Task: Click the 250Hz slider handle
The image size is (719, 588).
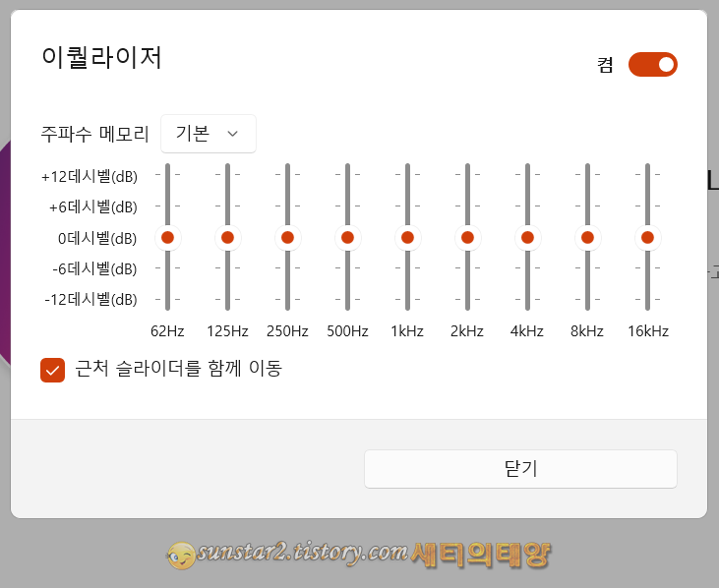Action: coord(287,237)
